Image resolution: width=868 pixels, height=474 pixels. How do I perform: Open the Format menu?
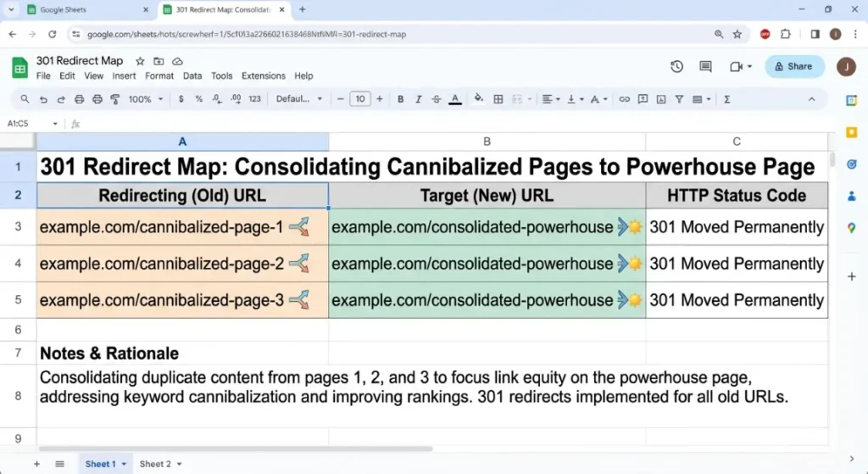click(x=159, y=75)
